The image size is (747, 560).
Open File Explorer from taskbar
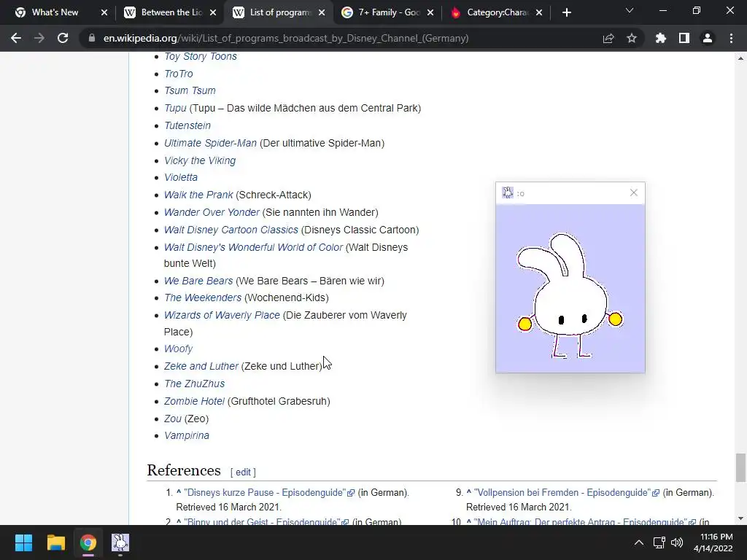click(55, 542)
